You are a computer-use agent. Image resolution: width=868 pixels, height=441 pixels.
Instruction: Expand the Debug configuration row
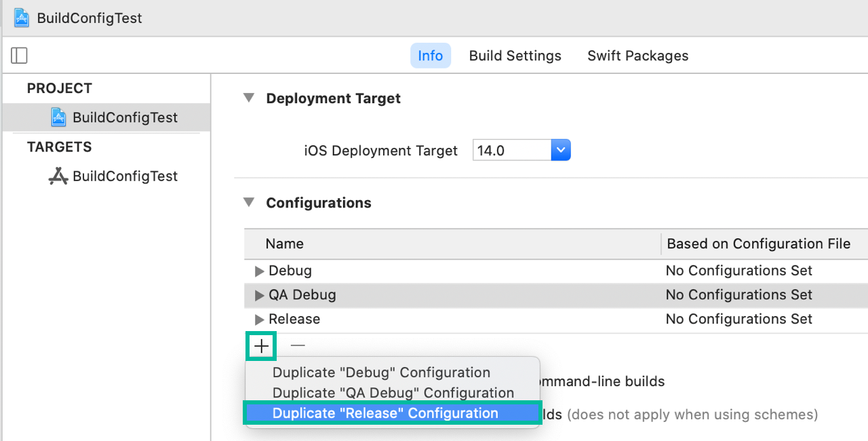pyautogui.click(x=259, y=271)
